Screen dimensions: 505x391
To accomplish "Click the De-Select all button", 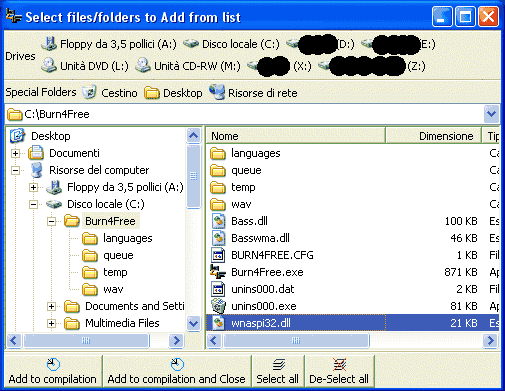I will coord(339,371).
